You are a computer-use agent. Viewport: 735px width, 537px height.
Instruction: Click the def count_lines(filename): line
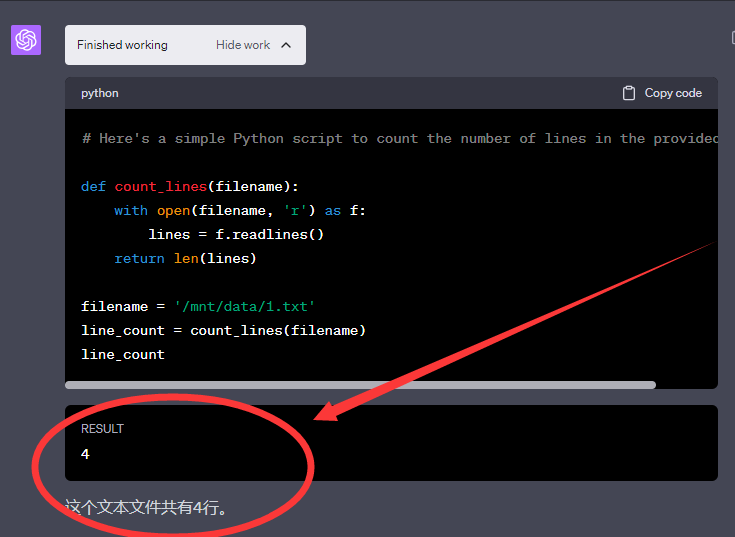coord(189,186)
